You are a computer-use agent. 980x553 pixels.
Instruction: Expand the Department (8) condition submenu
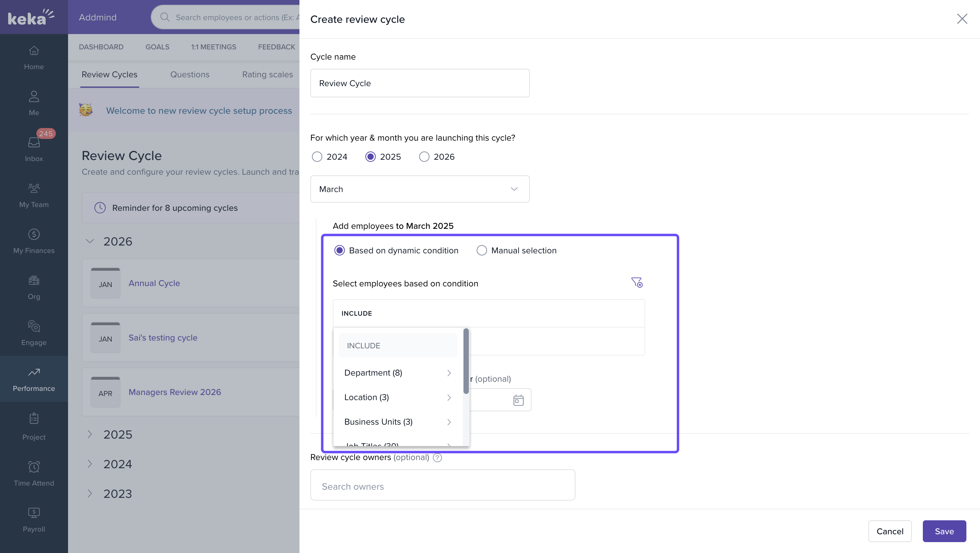click(x=397, y=373)
